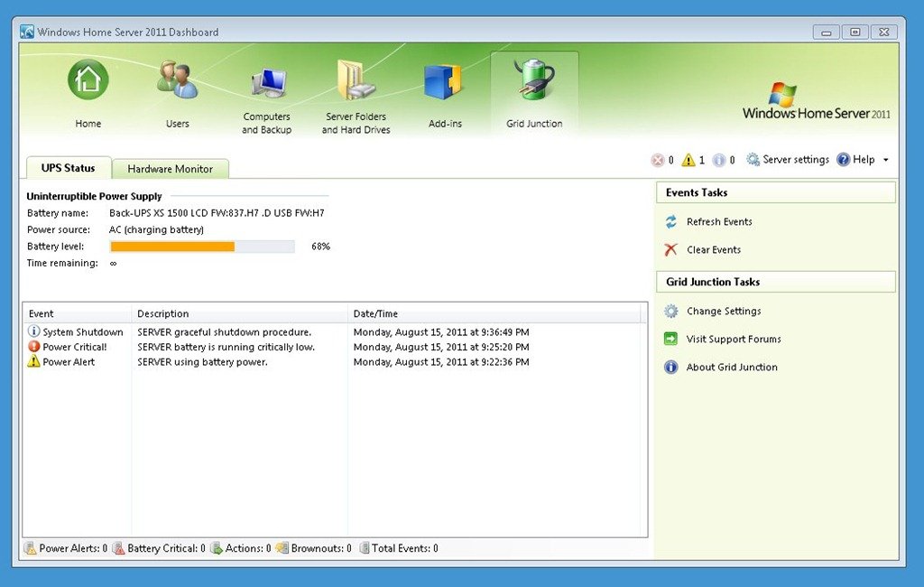
Task: Click the Power Critical red error icon
Action: click(34, 346)
